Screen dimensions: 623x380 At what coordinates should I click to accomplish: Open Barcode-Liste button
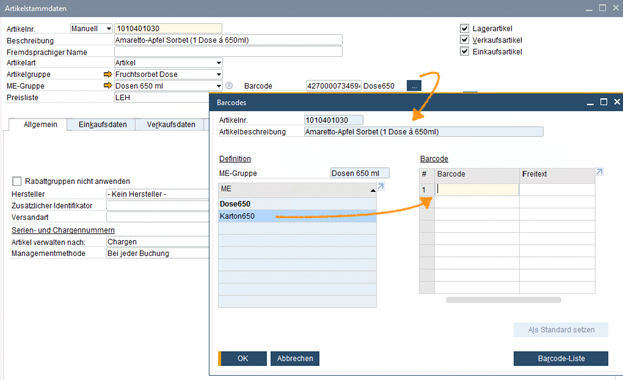click(561, 359)
